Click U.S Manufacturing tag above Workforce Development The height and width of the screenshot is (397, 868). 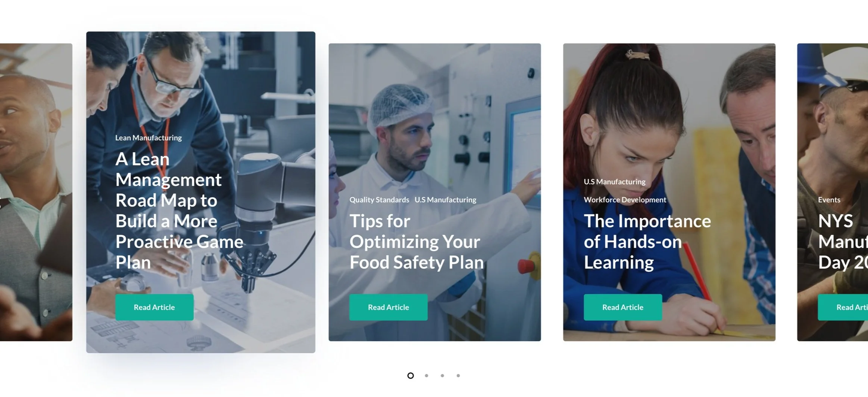(615, 182)
